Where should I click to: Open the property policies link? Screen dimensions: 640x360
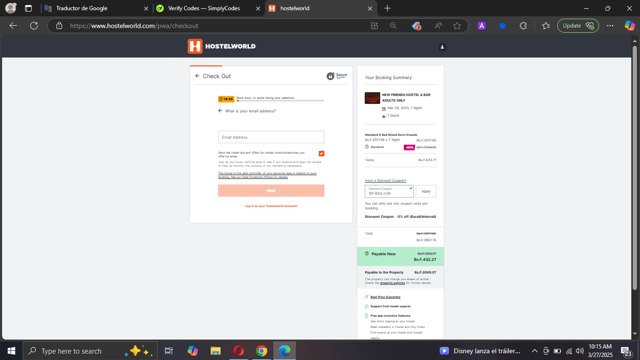pyautogui.click(x=392, y=283)
